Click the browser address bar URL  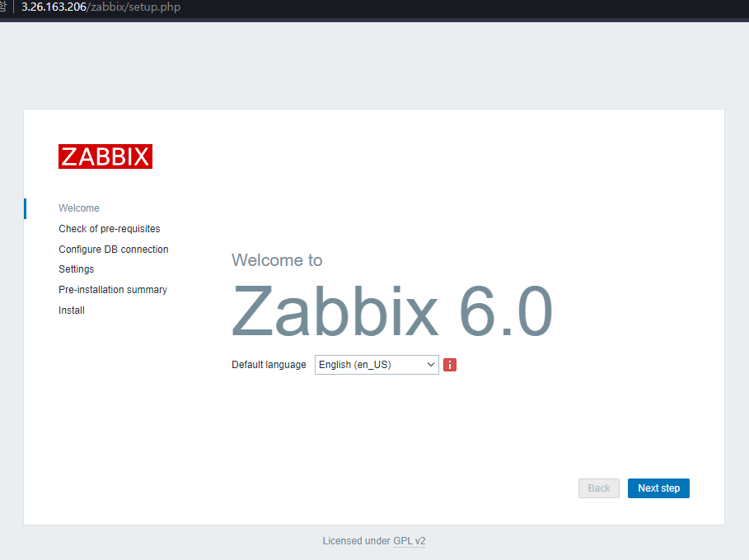point(101,7)
